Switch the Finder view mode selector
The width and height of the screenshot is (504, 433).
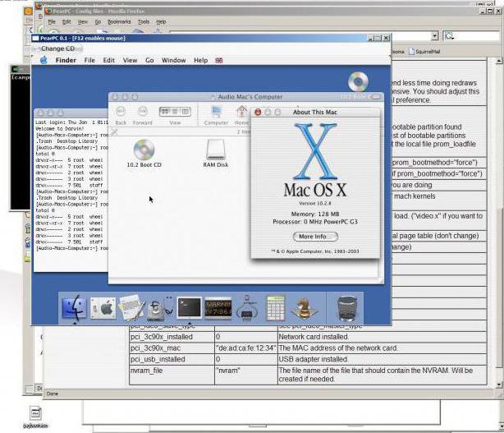175,112
